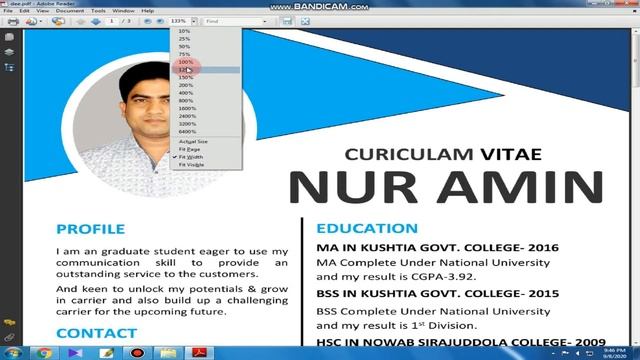Image resolution: width=640 pixels, height=360 pixels.
Task: Click the Show desktop button
Action: 637,353
